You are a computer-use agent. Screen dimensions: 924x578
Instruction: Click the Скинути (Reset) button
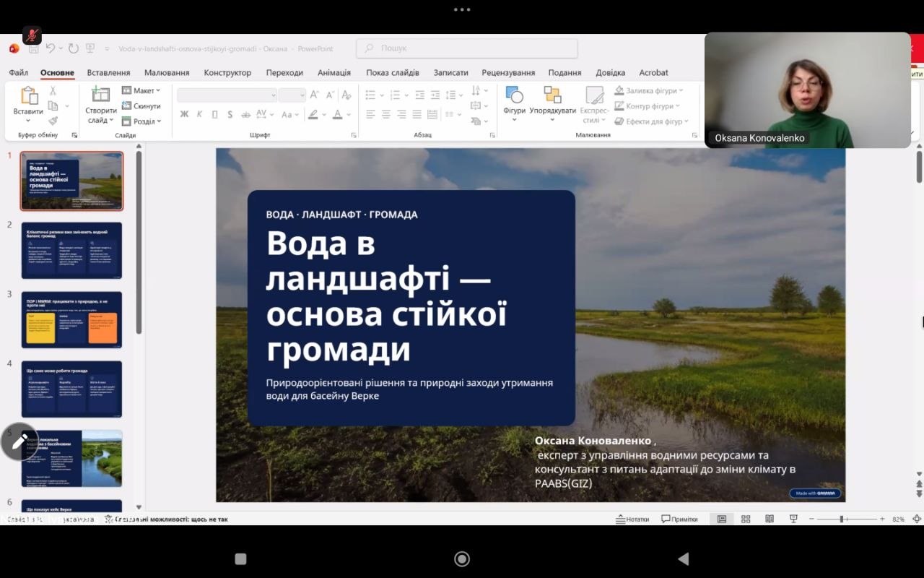point(141,106)
